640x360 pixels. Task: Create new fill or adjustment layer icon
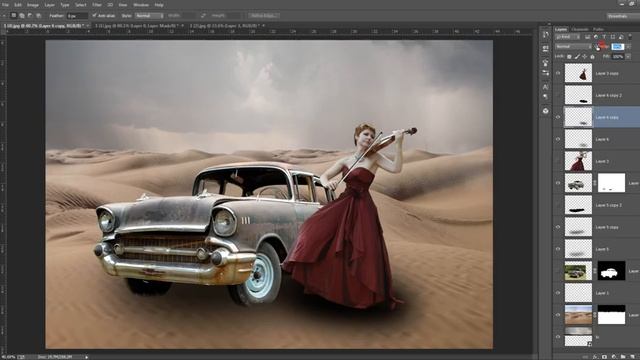coord(614,357)
